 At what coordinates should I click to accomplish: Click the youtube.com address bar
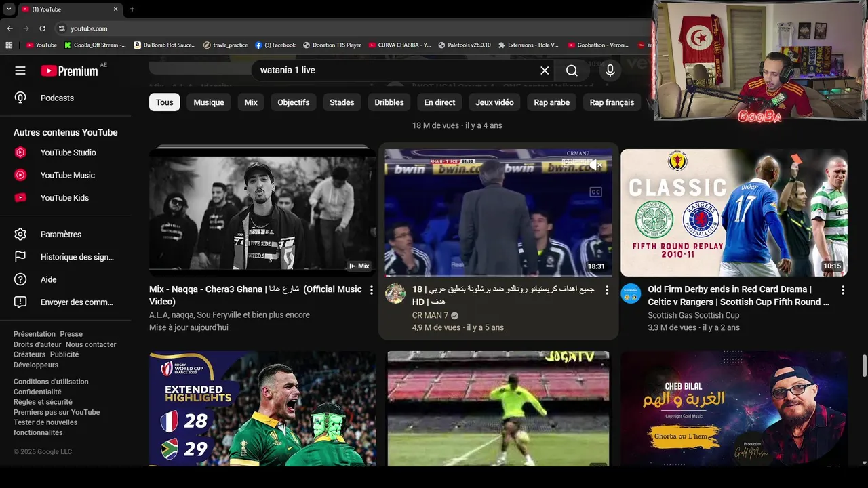(x=353, y=28)
